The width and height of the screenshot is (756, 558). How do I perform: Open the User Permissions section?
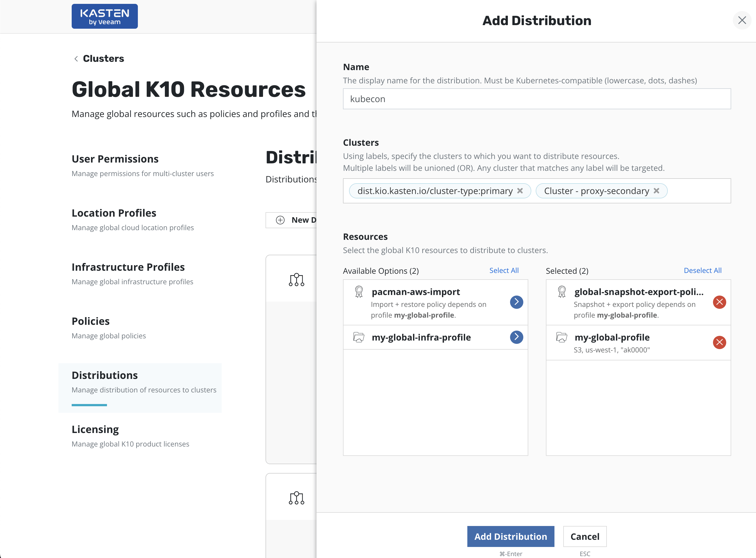[x=115, y=159]
